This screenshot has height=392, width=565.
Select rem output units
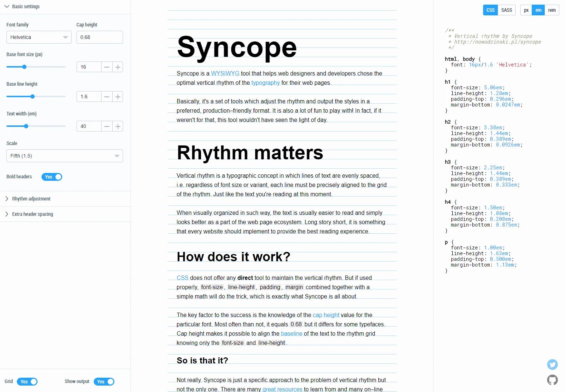552,10
